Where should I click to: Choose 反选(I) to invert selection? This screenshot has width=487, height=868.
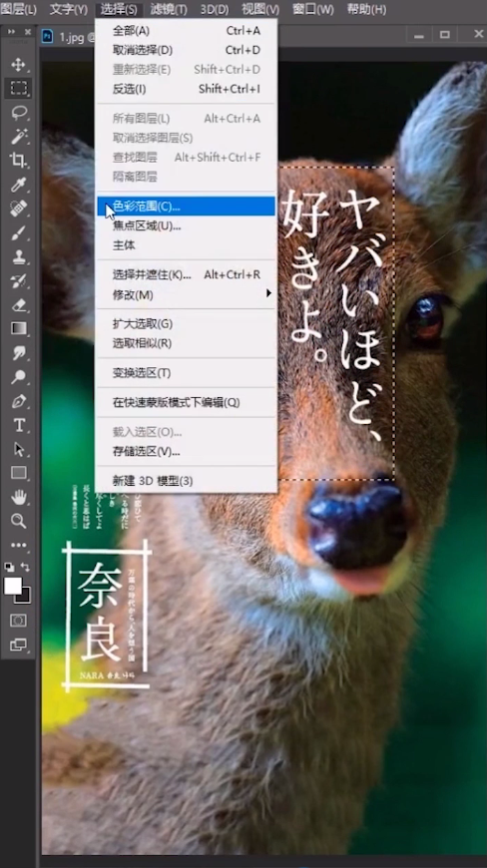pos(186,89)
